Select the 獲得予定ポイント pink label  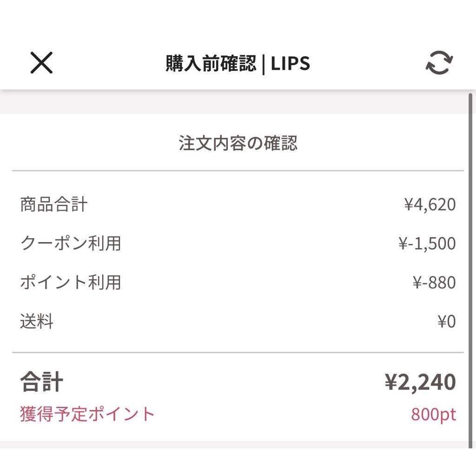click(87, 414)
